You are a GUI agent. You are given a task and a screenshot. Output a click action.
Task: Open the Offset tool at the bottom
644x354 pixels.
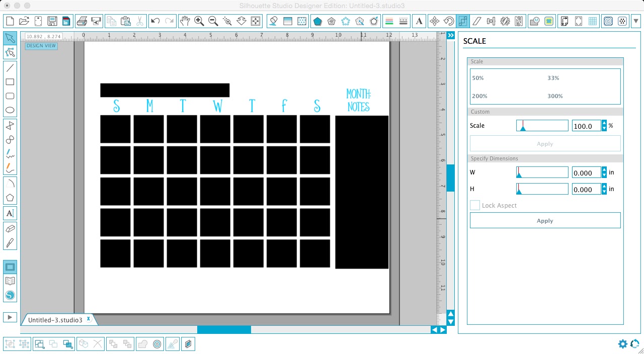(157, 344)
